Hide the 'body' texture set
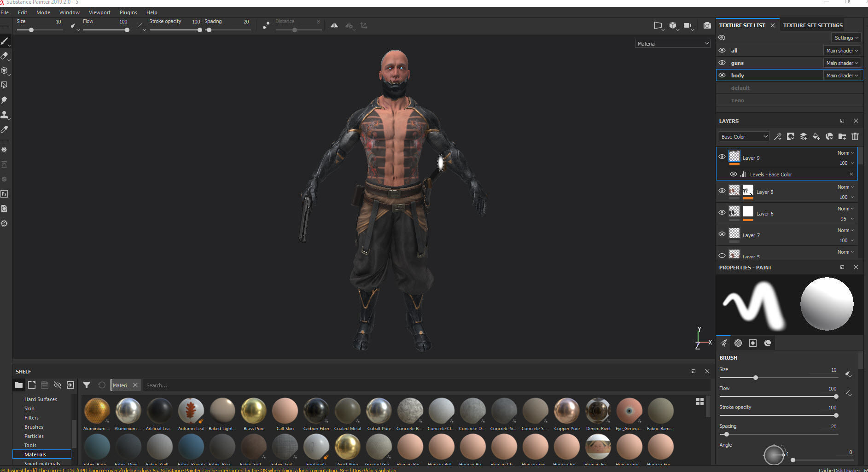Viewport: 868px width, 472px height. tap(722, 76)
